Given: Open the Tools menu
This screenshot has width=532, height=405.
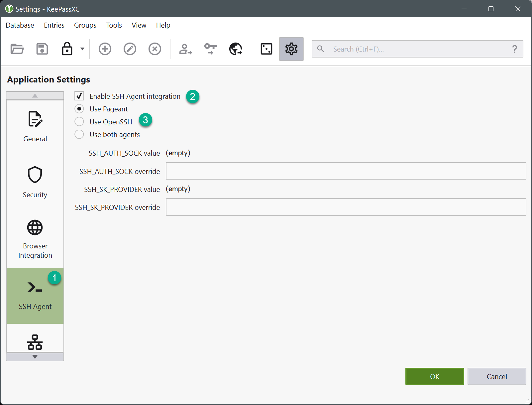Looking at the screenshot, I should (x=114, y=25).
